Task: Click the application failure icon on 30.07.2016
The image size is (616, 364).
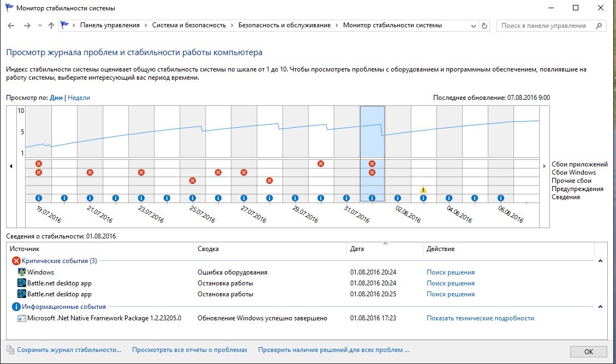Action: pos(321,164)
